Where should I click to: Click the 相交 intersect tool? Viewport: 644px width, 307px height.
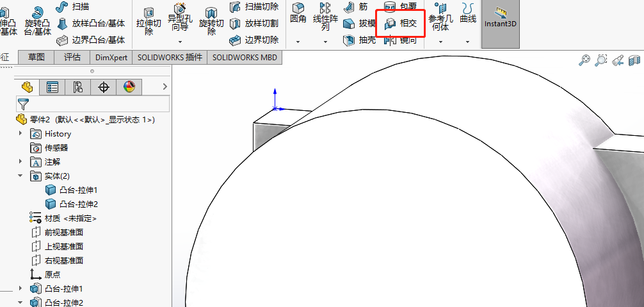click(x=401, y=24)
